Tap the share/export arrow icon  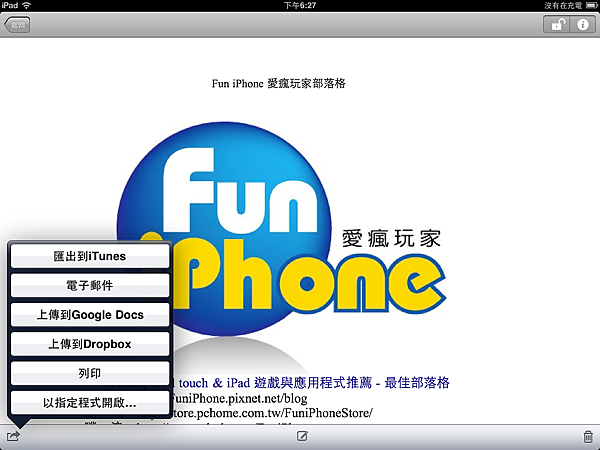click(13, 436)
